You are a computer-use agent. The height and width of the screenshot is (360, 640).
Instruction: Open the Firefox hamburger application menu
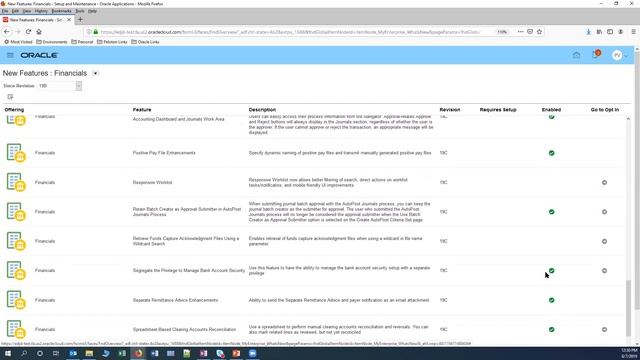coord(633,31)
